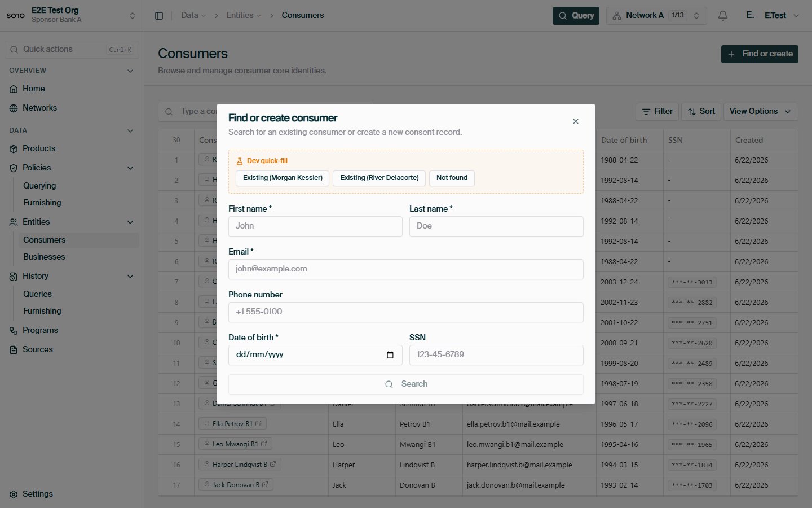Toggle the sidebar panel icon
Viewport: 812px width, 508px height.
[159, 16]
